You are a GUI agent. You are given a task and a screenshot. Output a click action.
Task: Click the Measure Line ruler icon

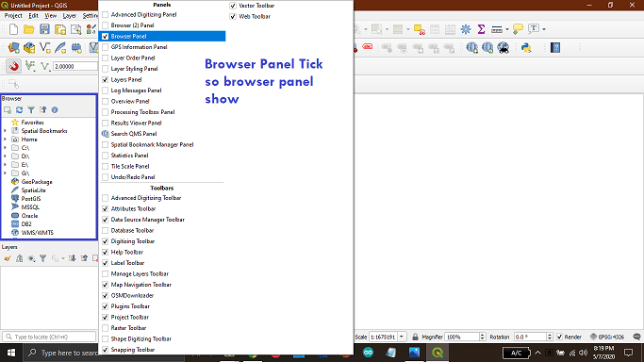pyautogui.click(x=497, y=29)
